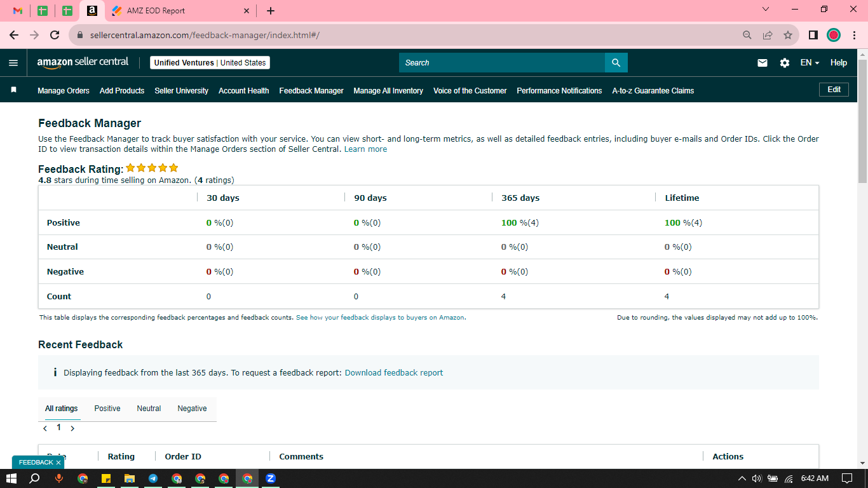Go to next feedback page arrow
This screenshot has height=488, width=868.
coord(72,428)
